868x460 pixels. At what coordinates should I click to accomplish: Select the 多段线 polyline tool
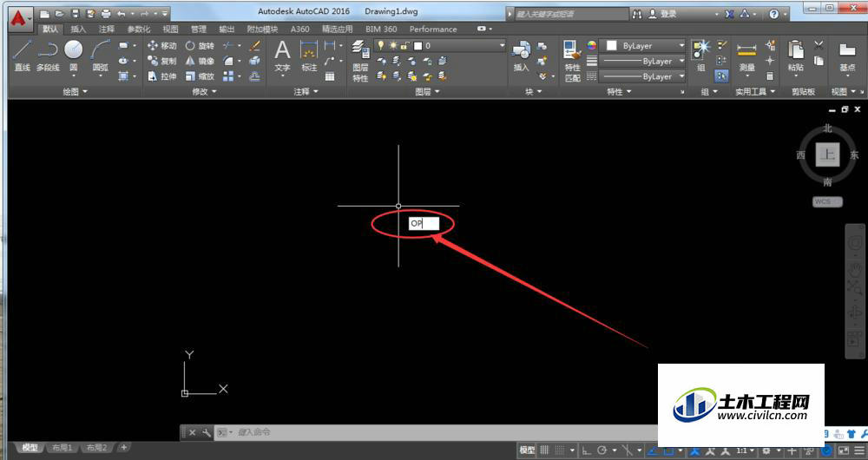point(48,56)
